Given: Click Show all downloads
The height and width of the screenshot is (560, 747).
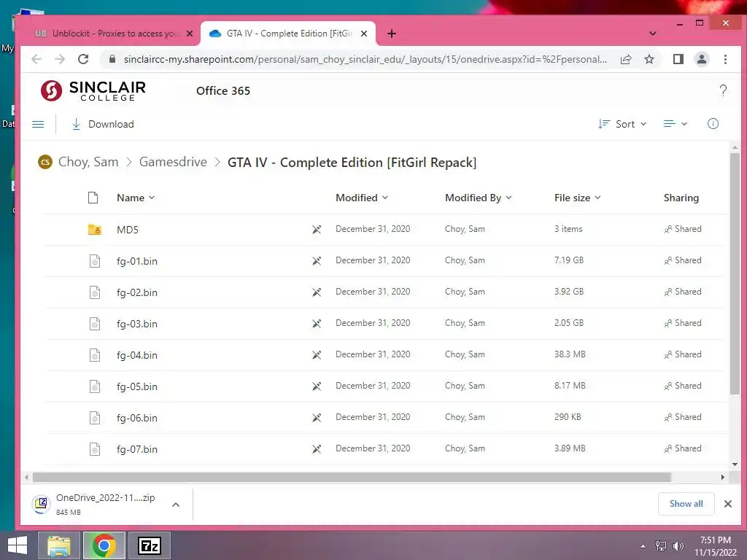Looking at the screenshot, I should point(686,504).
